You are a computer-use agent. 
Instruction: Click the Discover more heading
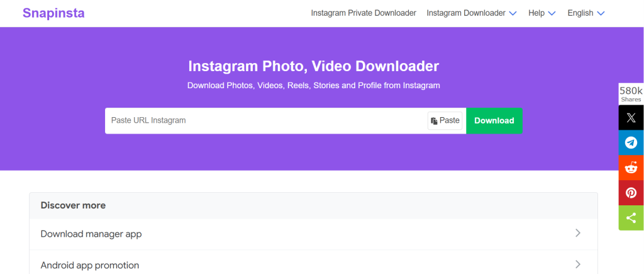coord(73,205)
